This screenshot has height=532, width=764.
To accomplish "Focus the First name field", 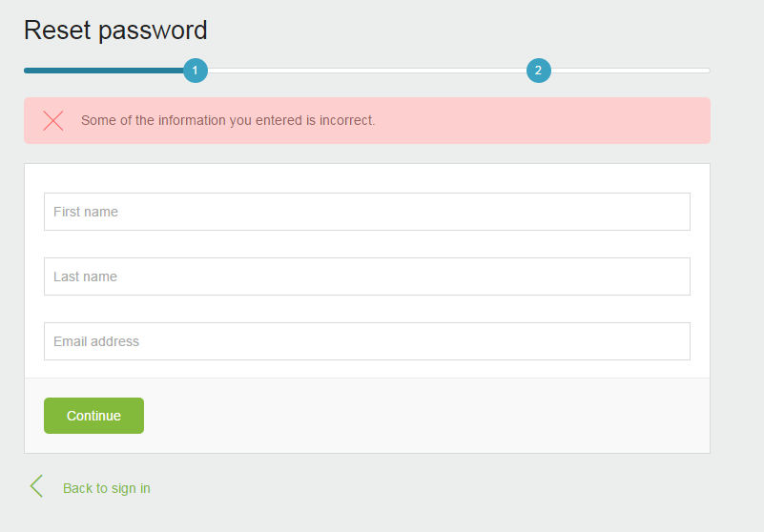I will pyautogui.click(x=366, y=212).
